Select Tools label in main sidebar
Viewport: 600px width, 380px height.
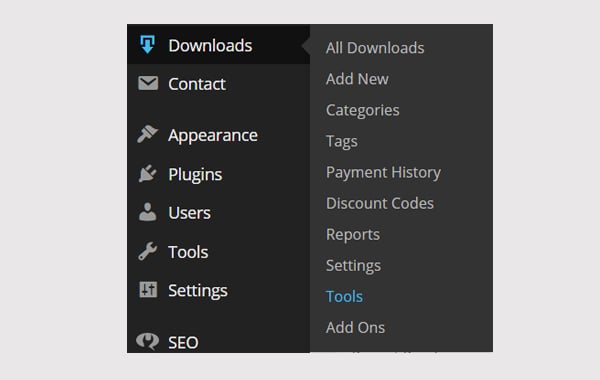[x=188, y=252]
